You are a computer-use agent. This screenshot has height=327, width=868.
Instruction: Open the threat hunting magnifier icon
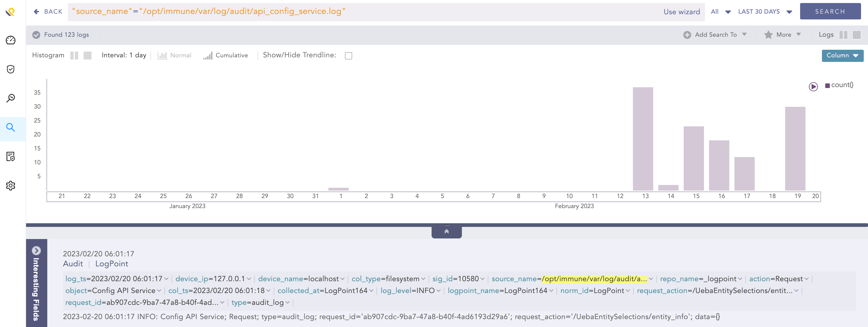(11, 98)
